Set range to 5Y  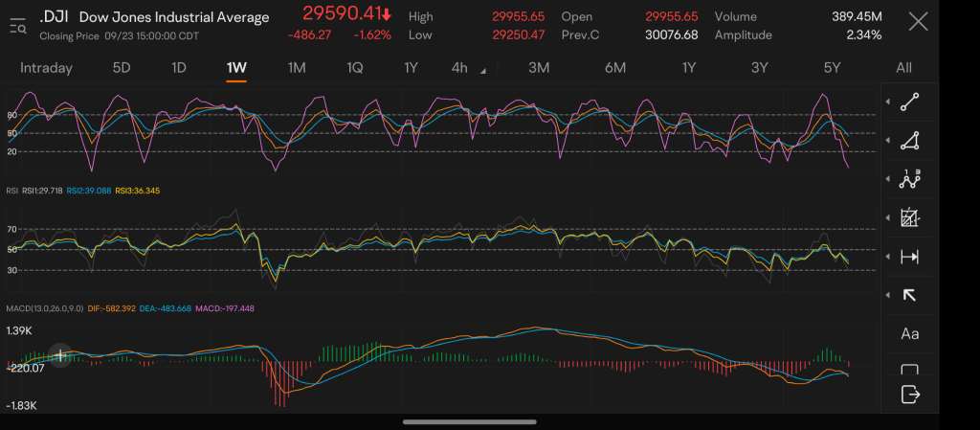832,68
